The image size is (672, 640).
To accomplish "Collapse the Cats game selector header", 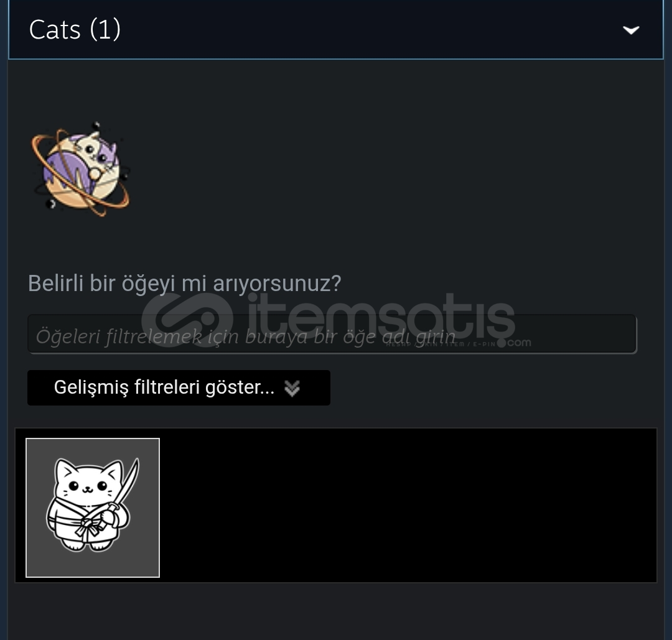I will click(335, 30).
